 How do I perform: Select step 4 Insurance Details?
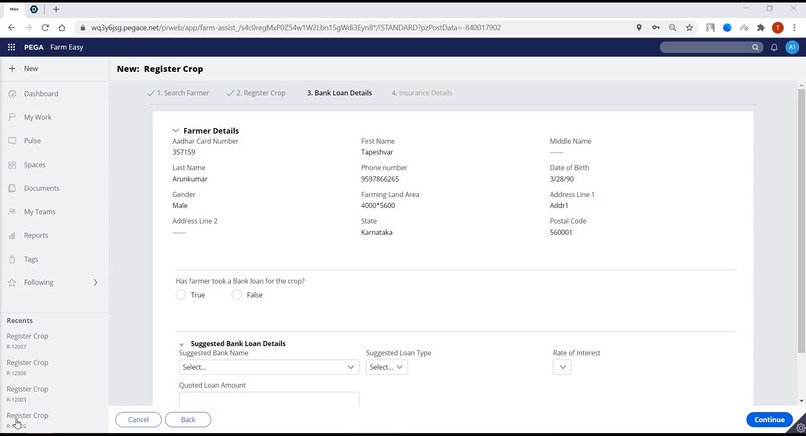click(x=422, y=93)
